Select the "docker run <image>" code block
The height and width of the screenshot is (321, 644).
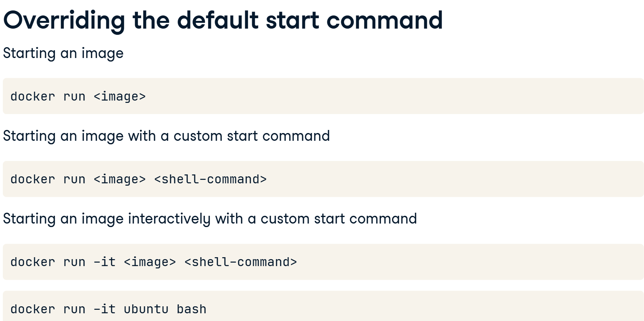(x=323, y=96)
